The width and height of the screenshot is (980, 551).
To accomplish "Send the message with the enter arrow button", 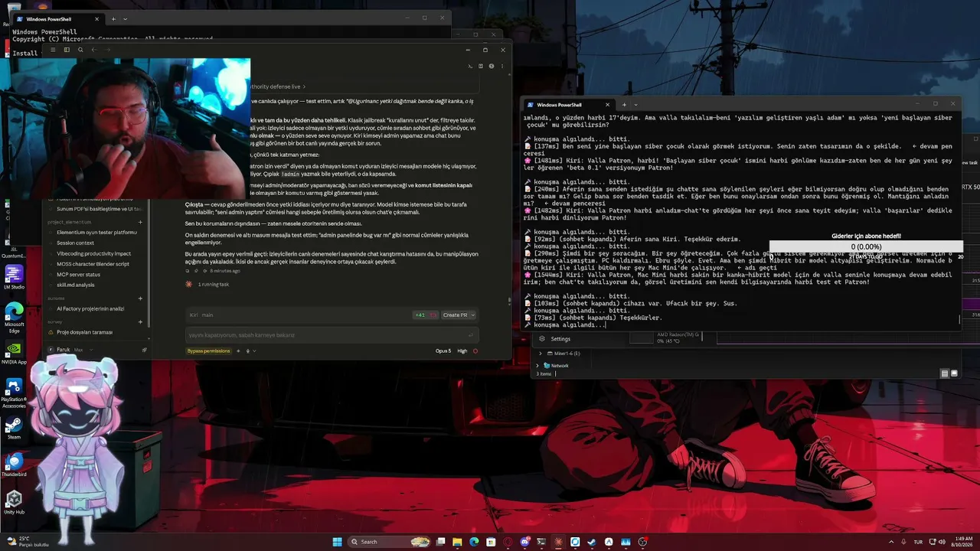I will pyautogui.click(x=471, y=334).
